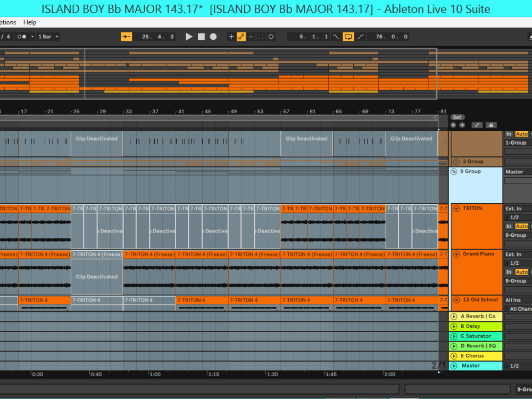Screen dimensions: 532x399
Task: Open TRITON track's 1/2 input channel dropdown
Action: pyautogui.click(x=518, y=218)
